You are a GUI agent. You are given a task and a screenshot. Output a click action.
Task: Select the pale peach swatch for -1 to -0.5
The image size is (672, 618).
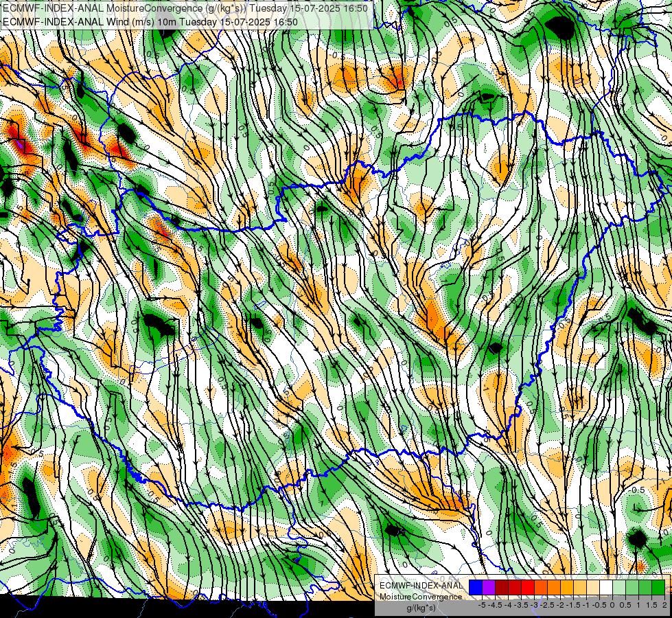(x=593, y=587)
